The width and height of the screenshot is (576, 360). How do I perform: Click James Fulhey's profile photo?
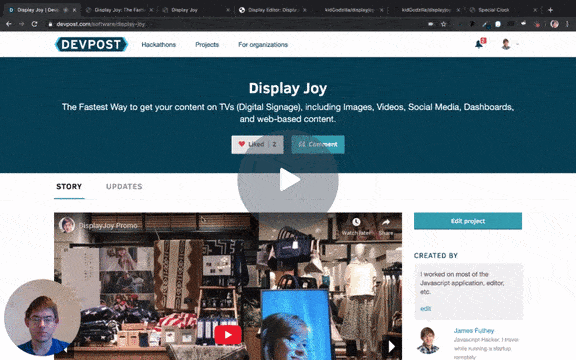coord(428,340)
